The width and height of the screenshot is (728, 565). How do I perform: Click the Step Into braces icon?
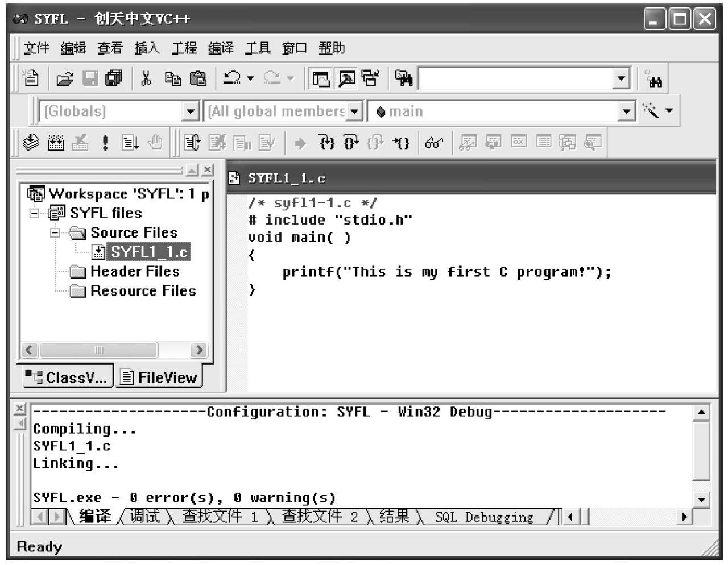pyautogui.click(x=326, y=143)
